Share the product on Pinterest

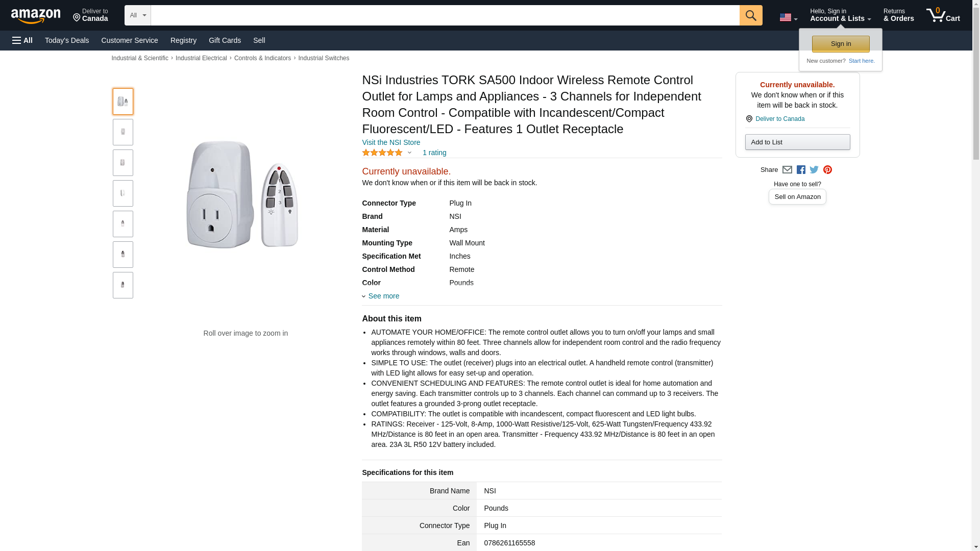827,170
